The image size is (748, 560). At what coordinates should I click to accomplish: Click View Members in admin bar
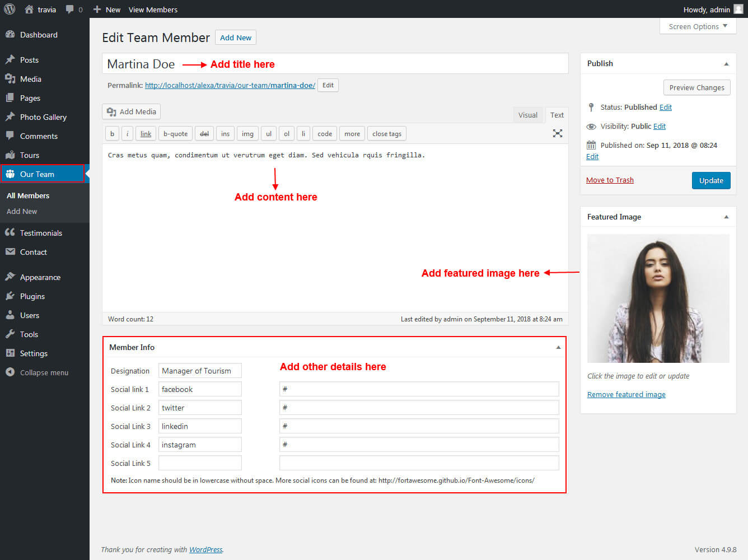pos(153,10)
